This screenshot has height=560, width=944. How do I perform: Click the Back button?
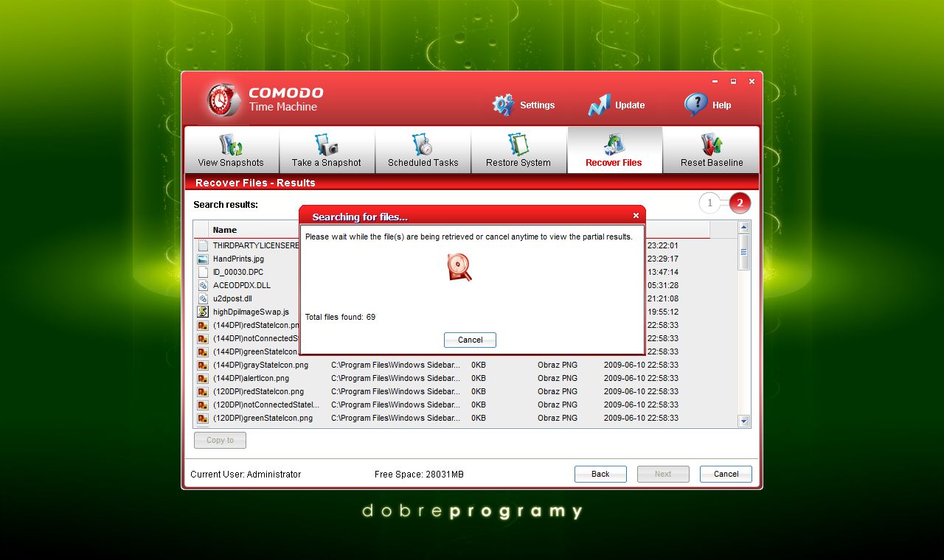coord(600,474)
